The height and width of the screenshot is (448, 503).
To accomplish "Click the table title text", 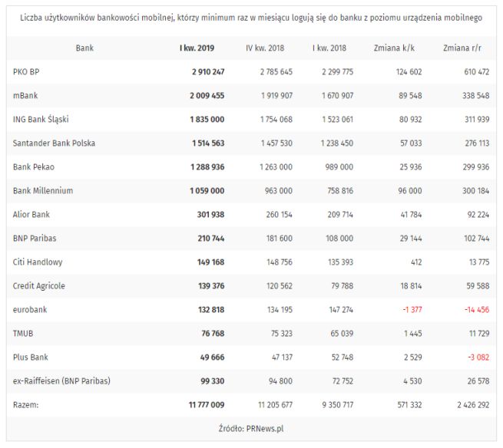I will pos(251,16).
